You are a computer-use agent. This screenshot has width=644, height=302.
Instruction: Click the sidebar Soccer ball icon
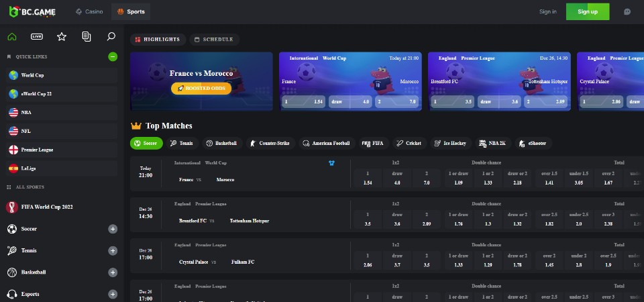click(x=12, y=229)
